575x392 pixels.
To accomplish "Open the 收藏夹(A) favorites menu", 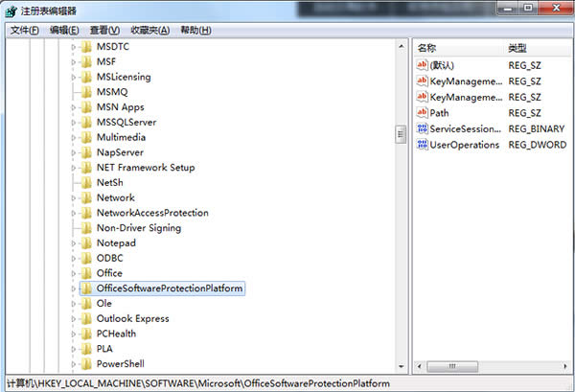I will [149, 30].
